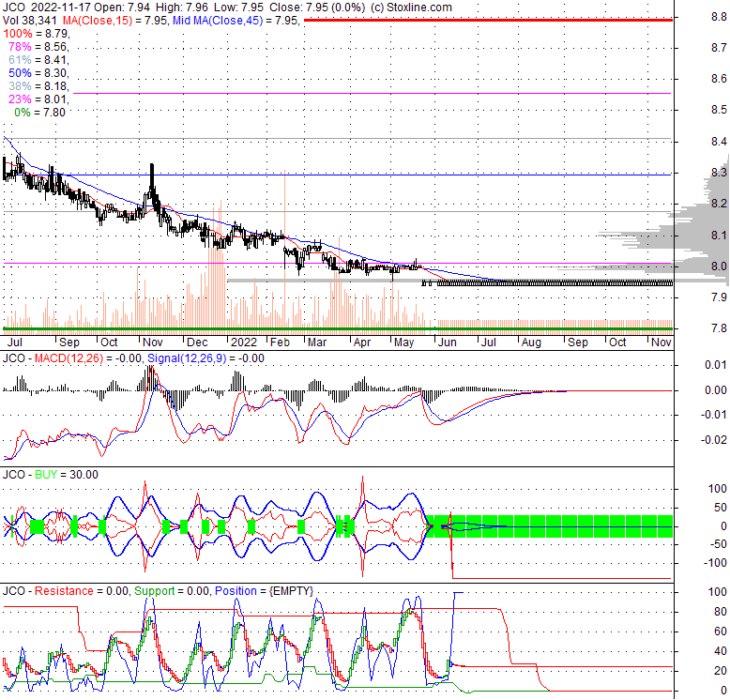Image resolution: width=730 pixels, height=700 pixels.
Task: Click the '78% = 8.56' Fibonacci level
Action: tap(38, 47)
